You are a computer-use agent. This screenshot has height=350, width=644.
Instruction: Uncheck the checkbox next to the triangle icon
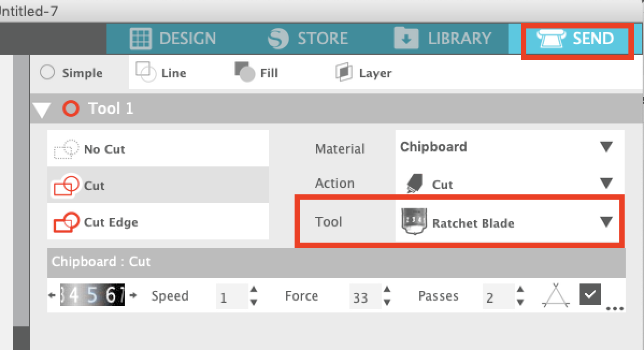589,295
